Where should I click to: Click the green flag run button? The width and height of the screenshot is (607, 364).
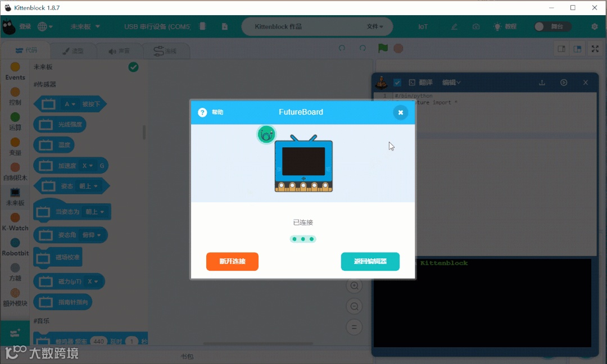383,48
